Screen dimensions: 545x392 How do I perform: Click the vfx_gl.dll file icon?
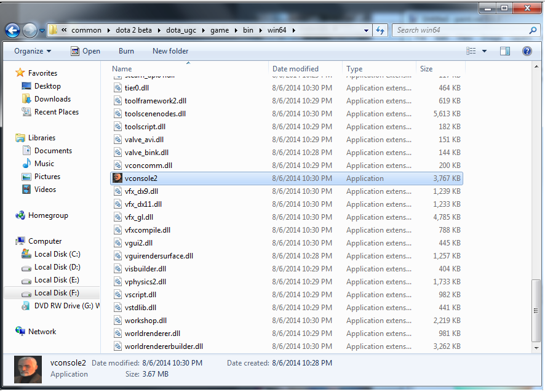pos(118,217)
